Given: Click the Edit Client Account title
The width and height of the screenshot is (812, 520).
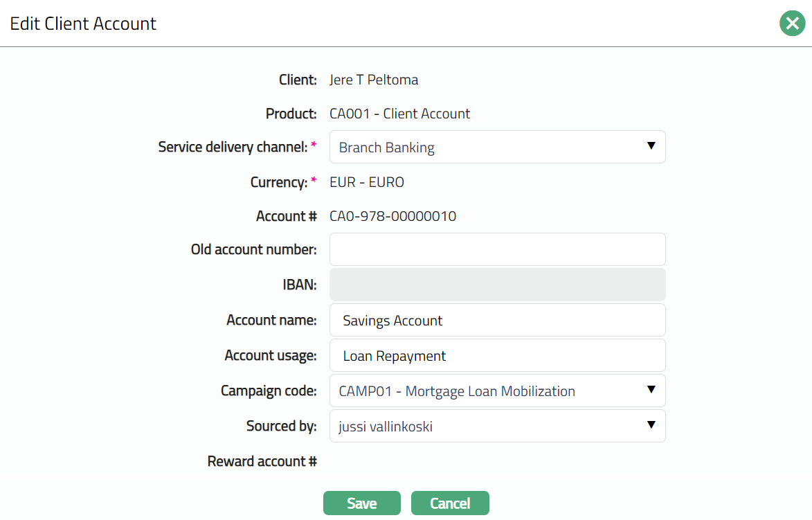Looking at the screenshot, I should [83, 24].
